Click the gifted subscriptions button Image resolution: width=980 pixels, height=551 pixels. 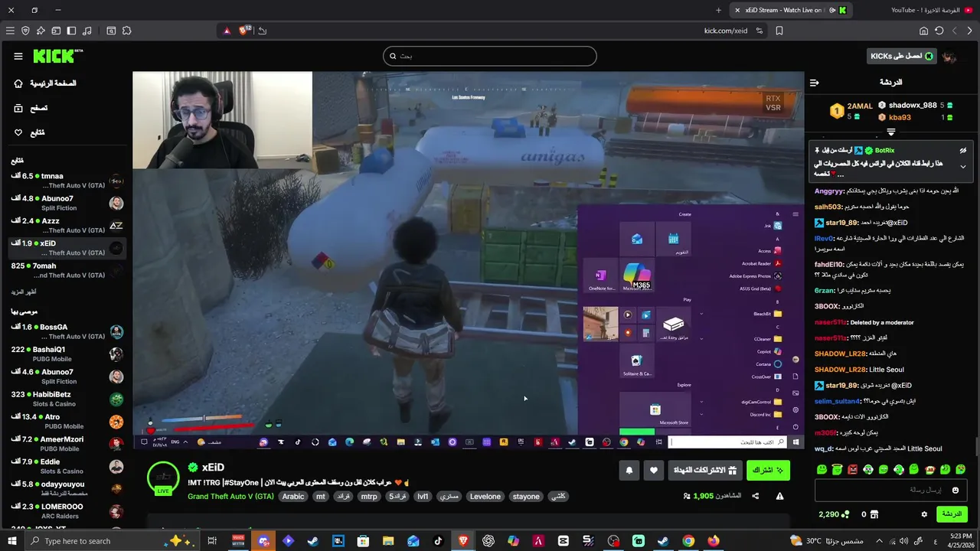pos(704,471)
